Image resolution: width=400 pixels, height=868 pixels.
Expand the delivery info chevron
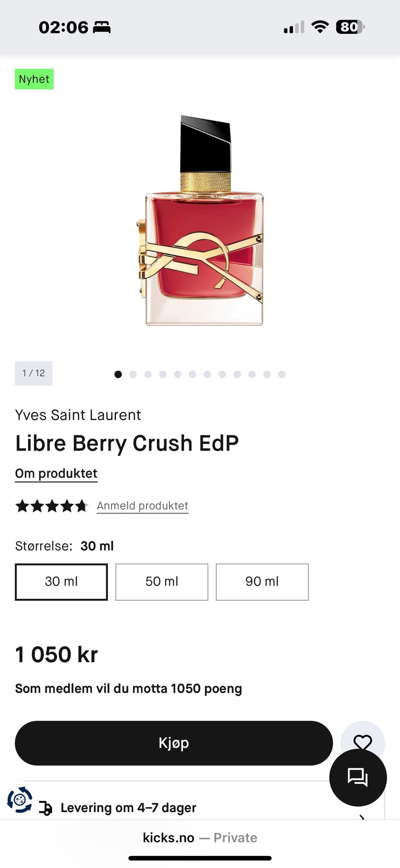point(362,816)
